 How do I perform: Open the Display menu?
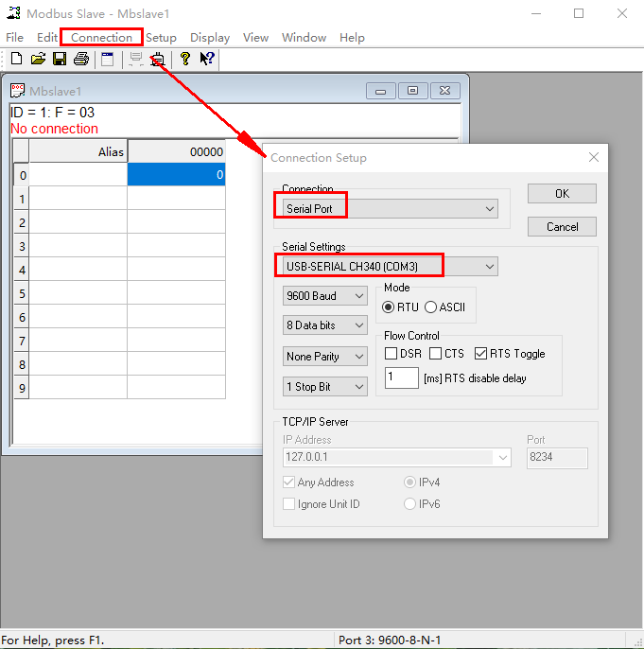tap(210, 38)
